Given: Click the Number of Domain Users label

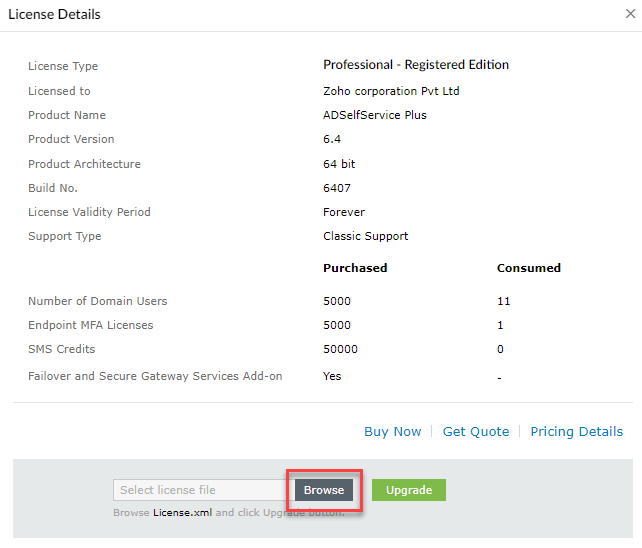Looking at the screenshot, I should (x=98, y=301).
